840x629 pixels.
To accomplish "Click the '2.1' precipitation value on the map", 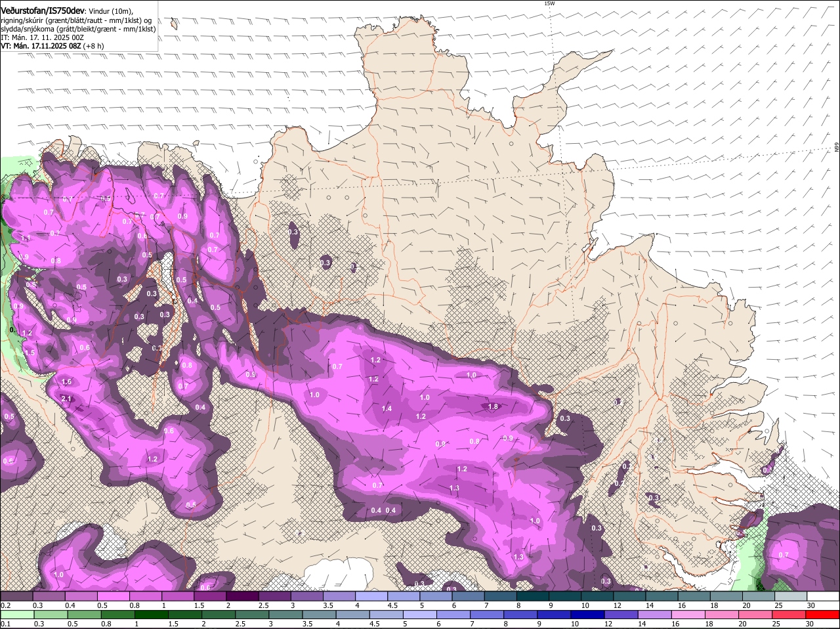I will click(x=66, y=399).
